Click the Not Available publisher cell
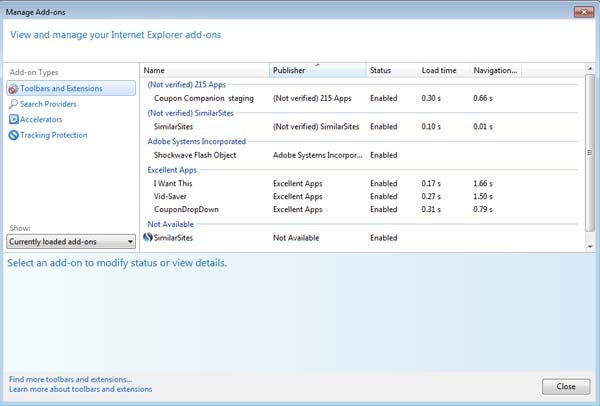 point(296,238)
